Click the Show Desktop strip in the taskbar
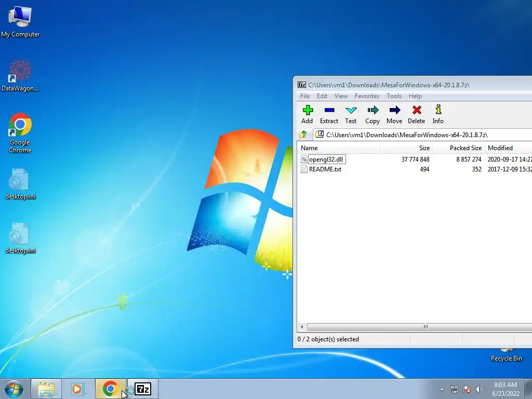 [x=528, y=389]
